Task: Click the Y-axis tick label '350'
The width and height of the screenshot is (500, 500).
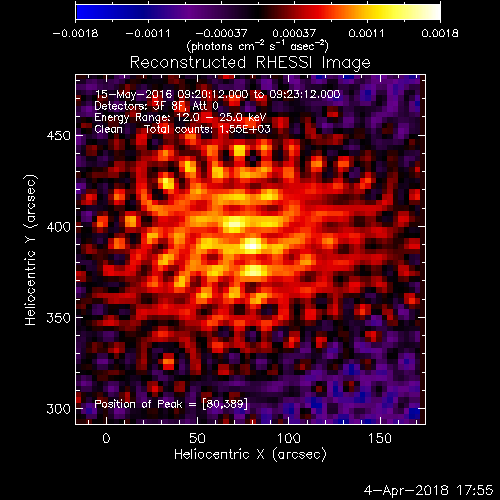Action: click(59, 318)
